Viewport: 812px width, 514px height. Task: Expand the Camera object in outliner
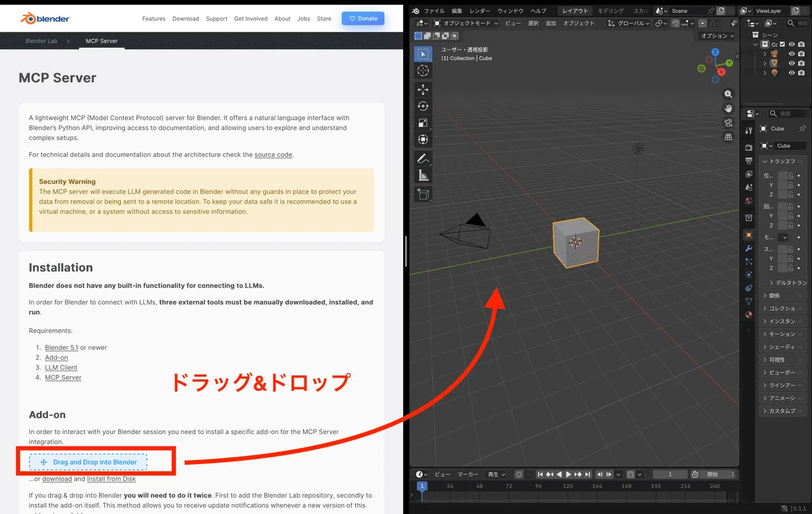click(765, 54)
